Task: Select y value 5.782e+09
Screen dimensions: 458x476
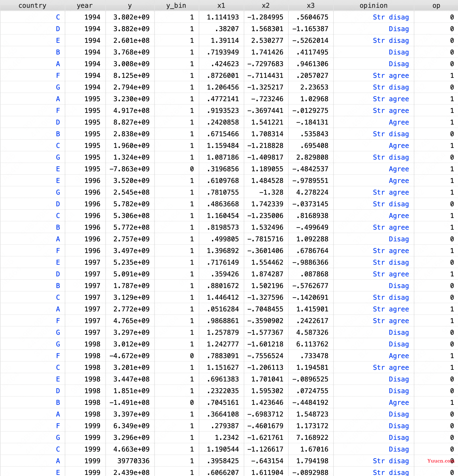Action: coord(131,204)
